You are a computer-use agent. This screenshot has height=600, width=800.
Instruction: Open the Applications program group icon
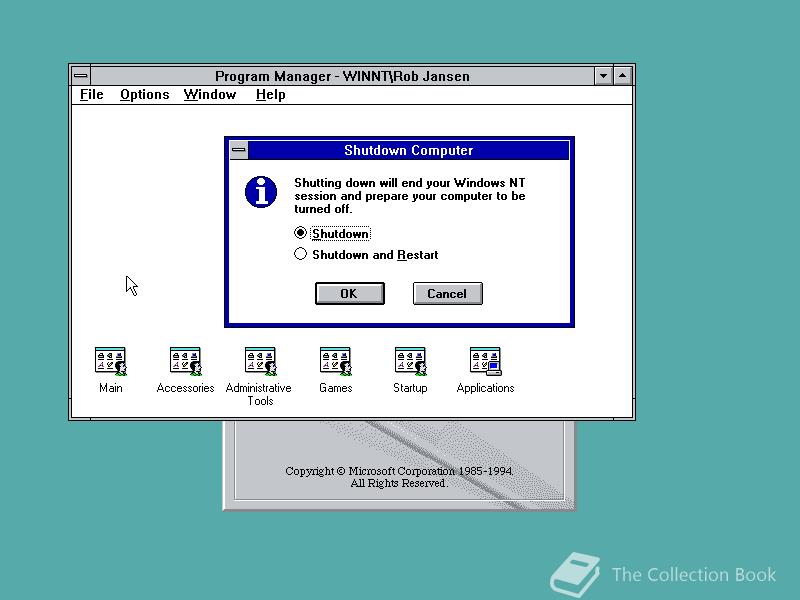tap(485, 361)
